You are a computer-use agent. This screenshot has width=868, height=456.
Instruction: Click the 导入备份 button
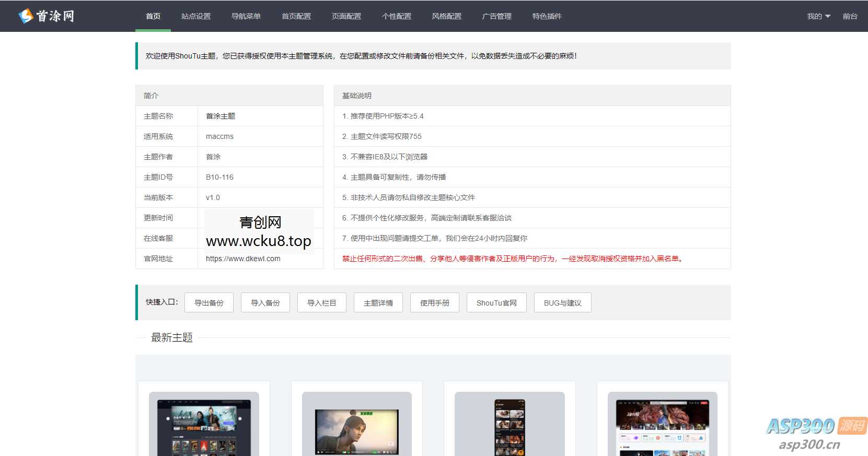[265, 302]
